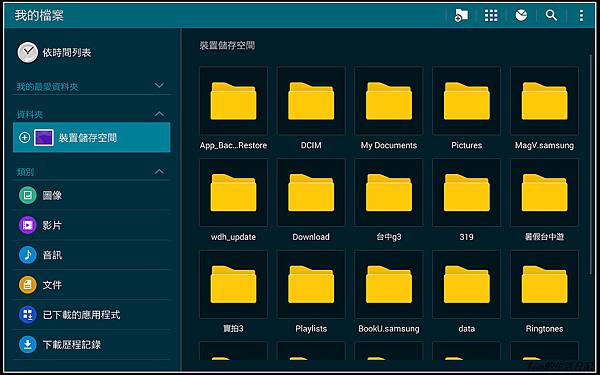Open the MagV.samsung folder
Image resolution: width=600 pixels, height=375 pixels.
click(545, 101)
